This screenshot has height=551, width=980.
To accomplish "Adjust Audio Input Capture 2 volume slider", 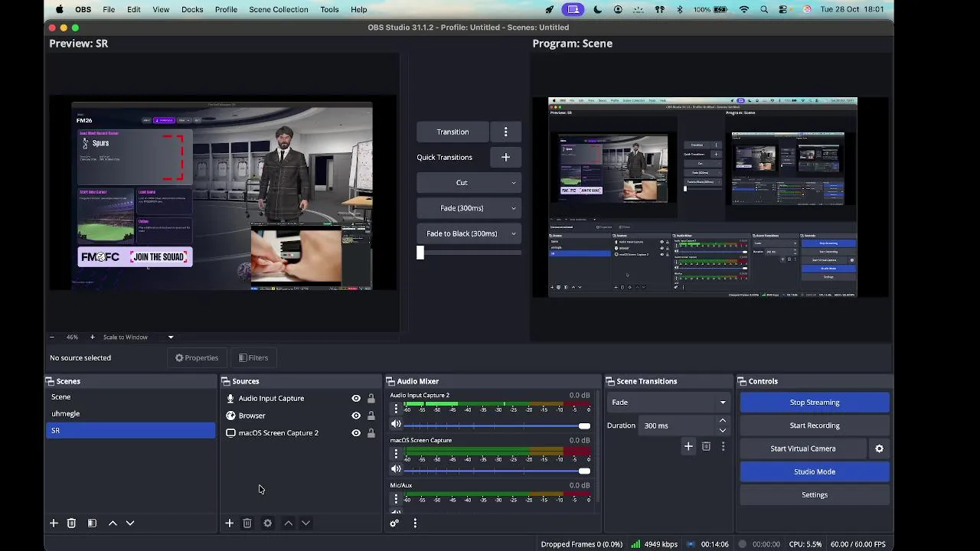I will tap(497, 425).
